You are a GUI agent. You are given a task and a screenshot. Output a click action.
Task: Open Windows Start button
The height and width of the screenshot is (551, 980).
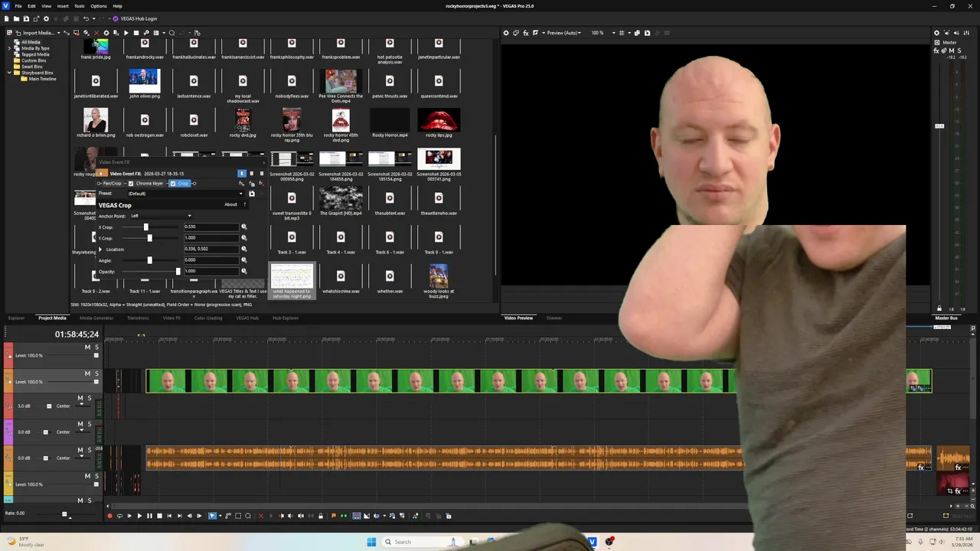click(x=371, y=542)
